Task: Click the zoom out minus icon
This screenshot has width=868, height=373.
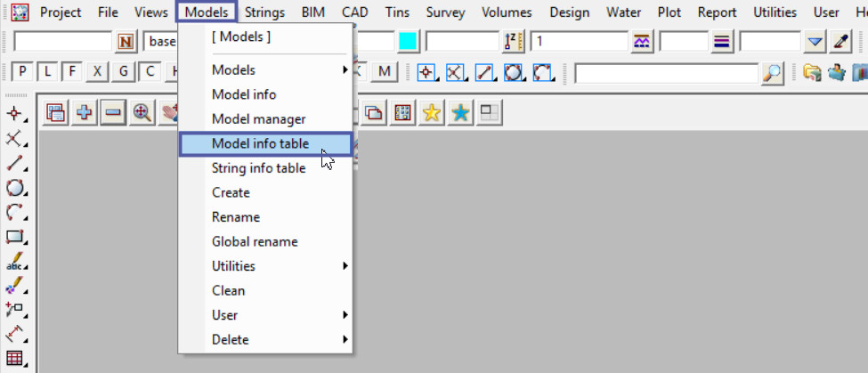Action: (113, 113)
